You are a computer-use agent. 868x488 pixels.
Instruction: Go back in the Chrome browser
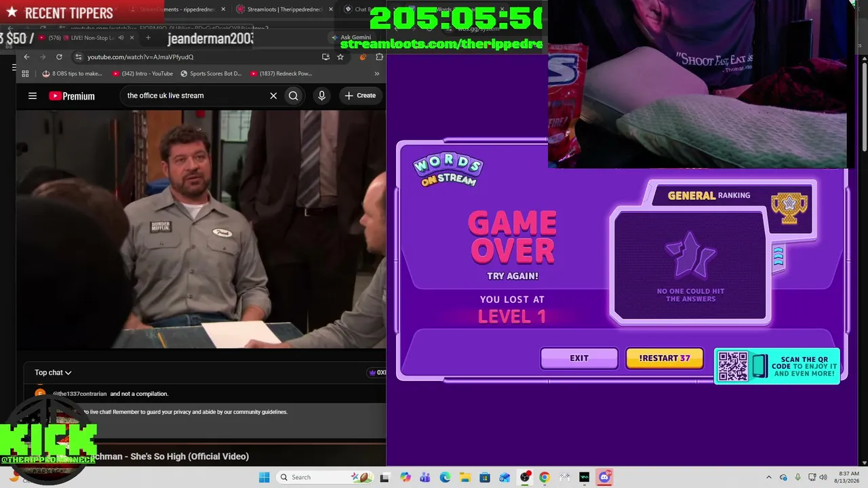pos(26,57)
